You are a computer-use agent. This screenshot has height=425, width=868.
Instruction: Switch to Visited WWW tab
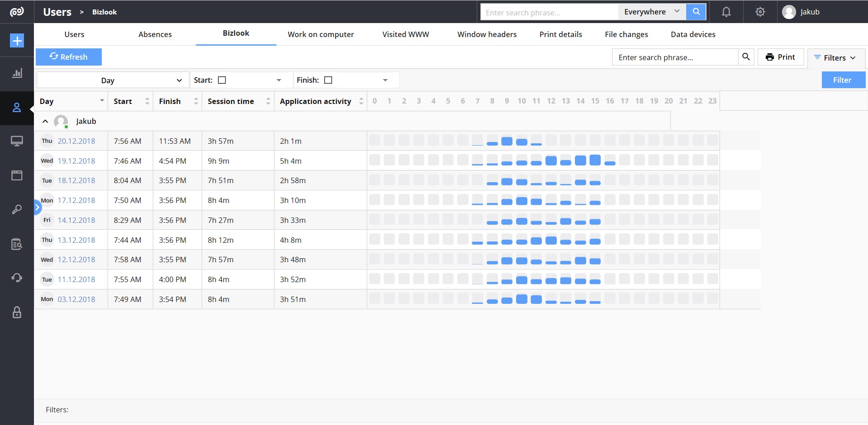click(x=406, y=34)
